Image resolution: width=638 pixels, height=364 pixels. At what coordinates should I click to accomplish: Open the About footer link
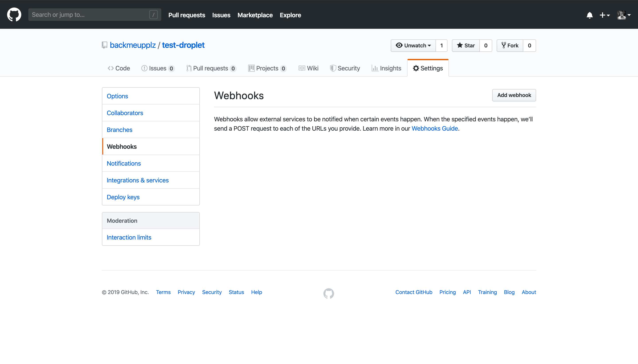click(x=529, y=292)
